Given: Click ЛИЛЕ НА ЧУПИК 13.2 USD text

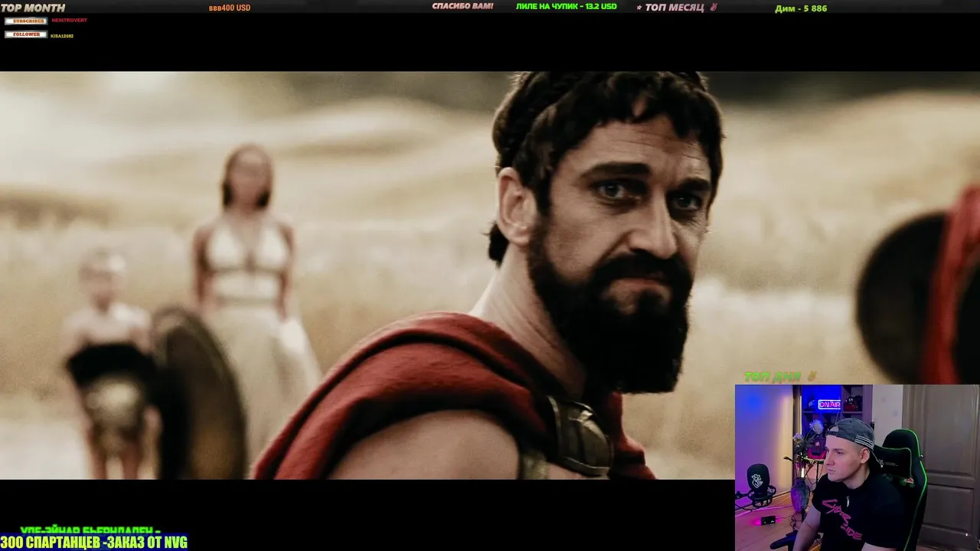Looking at the screenshot, I should tap(567, 6).
